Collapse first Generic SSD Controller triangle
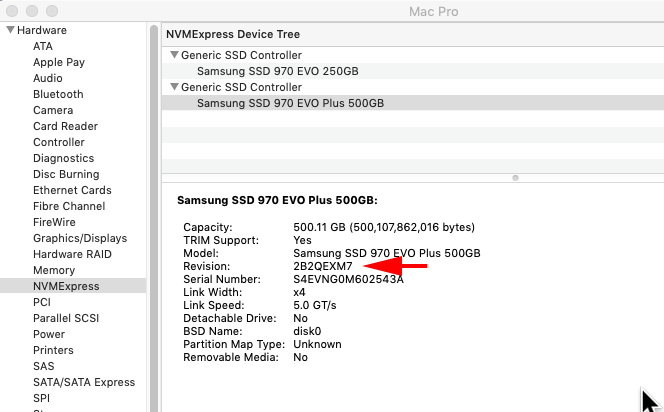Viewport: 664px width, 412px height. pos(174,55)
